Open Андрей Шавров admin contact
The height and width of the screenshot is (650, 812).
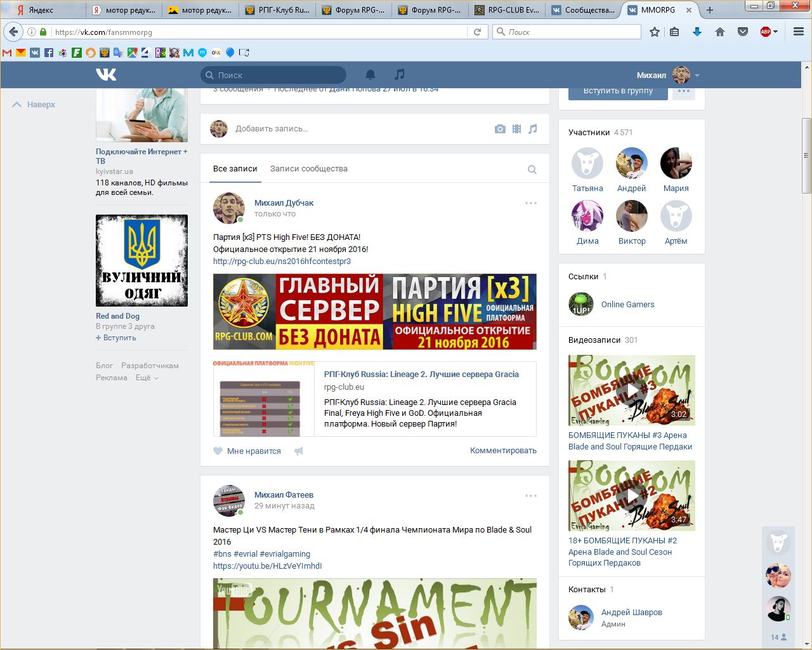(x=631, y=613)
